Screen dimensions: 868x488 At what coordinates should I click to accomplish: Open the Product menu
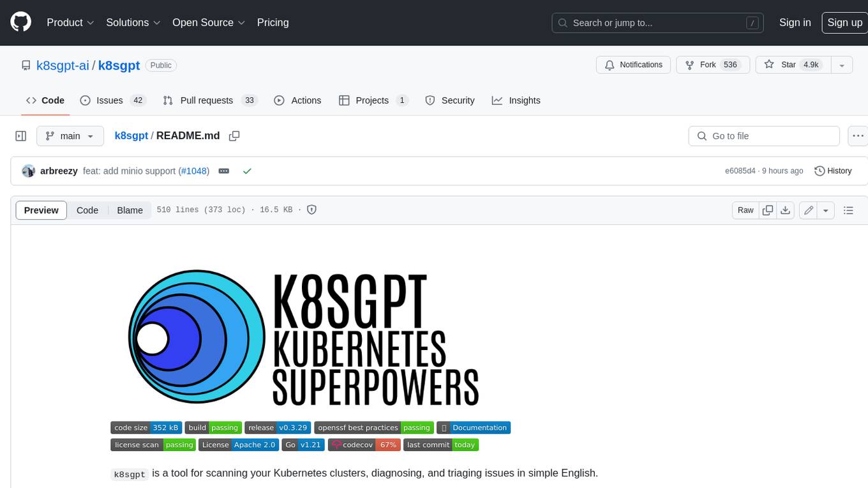click(x=70, y=22)
